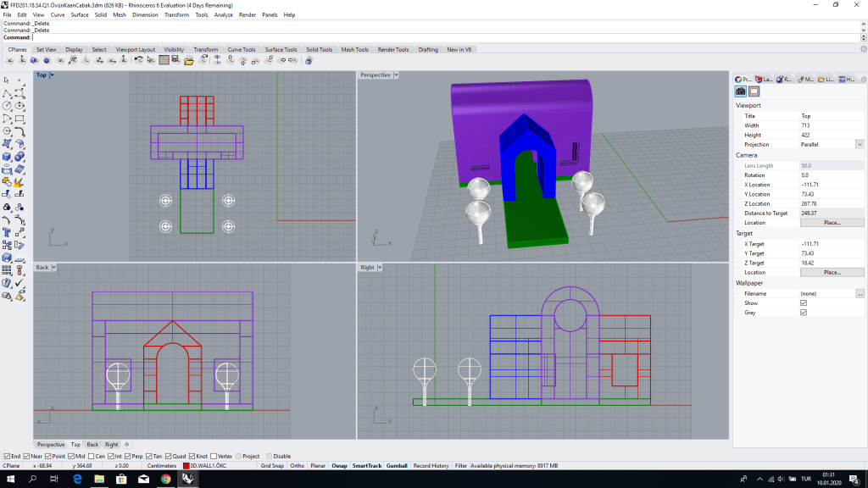Image resolution: width=868 pixels, height=488 pixels.
Task: Click the open CPlane folder icon in the toolbar
Action: [189, 60]
